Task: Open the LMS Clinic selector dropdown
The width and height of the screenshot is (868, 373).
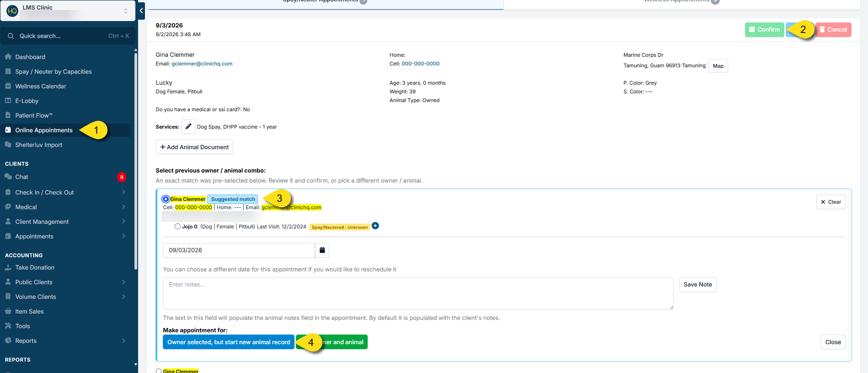Action: tap(68, 11)
